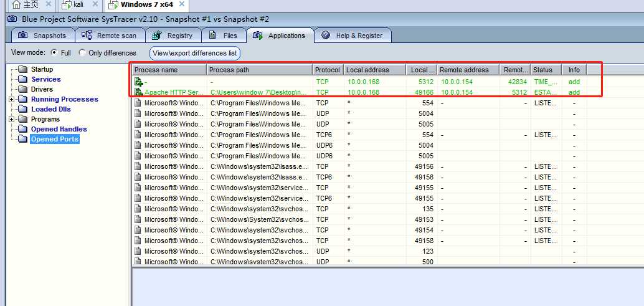Screen dimensions: 644x306
Task: Sort by Info column header
Action: point(574,70)
